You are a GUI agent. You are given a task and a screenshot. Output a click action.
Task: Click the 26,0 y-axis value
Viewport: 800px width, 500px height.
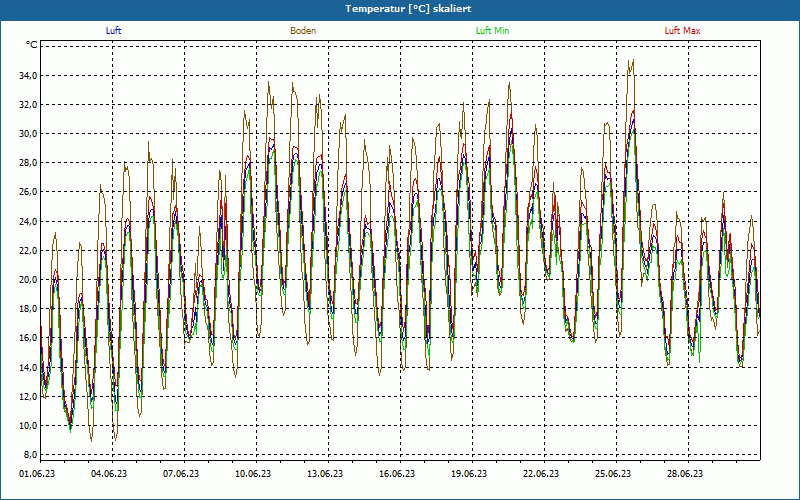[28, 192]
